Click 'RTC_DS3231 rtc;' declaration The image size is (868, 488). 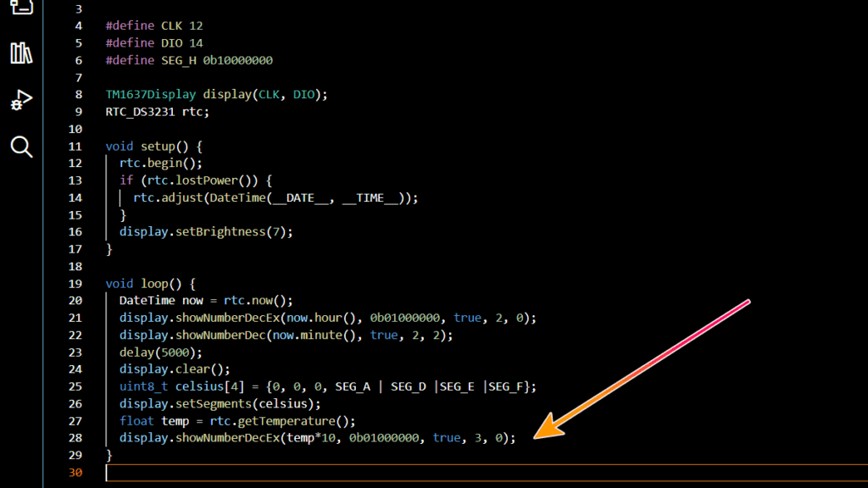point(157,112)
